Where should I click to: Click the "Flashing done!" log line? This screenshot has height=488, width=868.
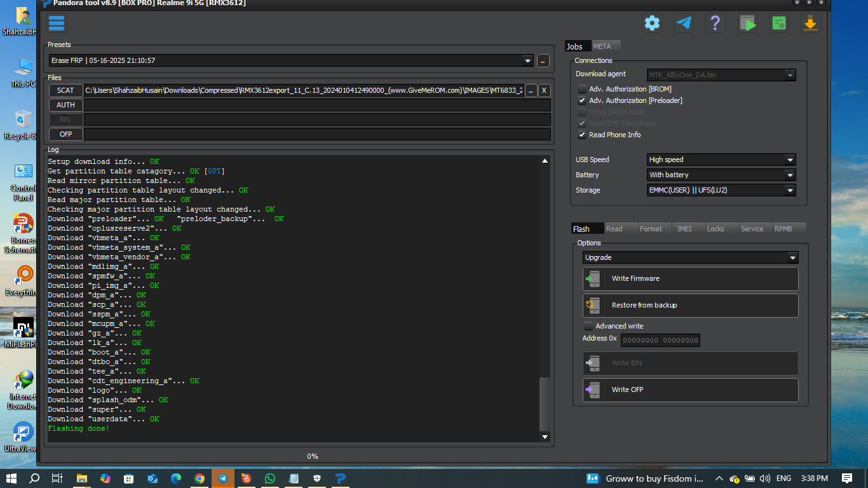tap(79, 429)
